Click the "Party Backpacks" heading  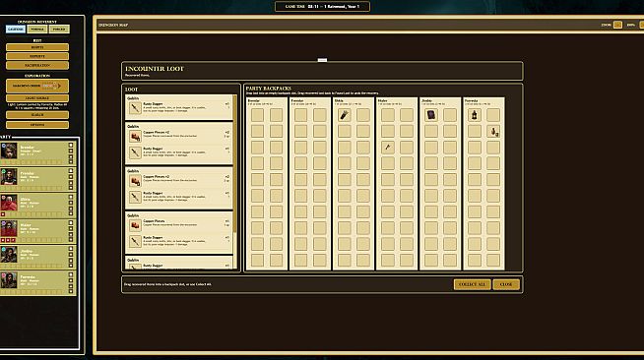coord(269,89)
